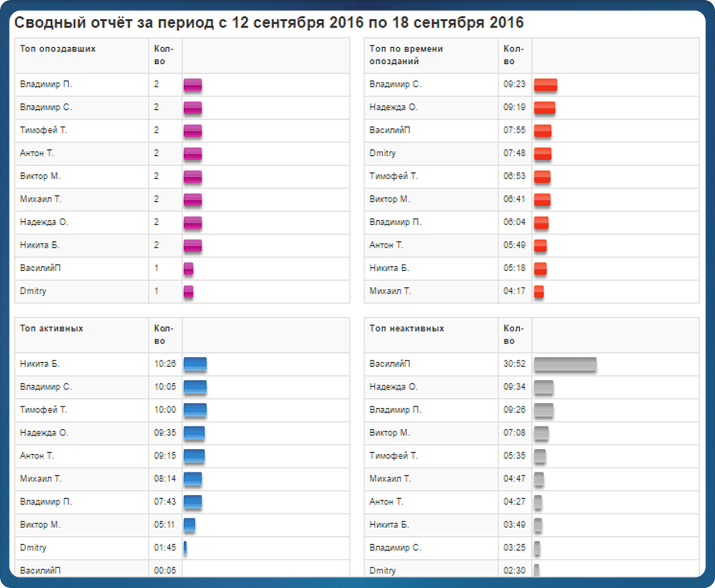Click the "Топ по времени опозданий" header

406,55
